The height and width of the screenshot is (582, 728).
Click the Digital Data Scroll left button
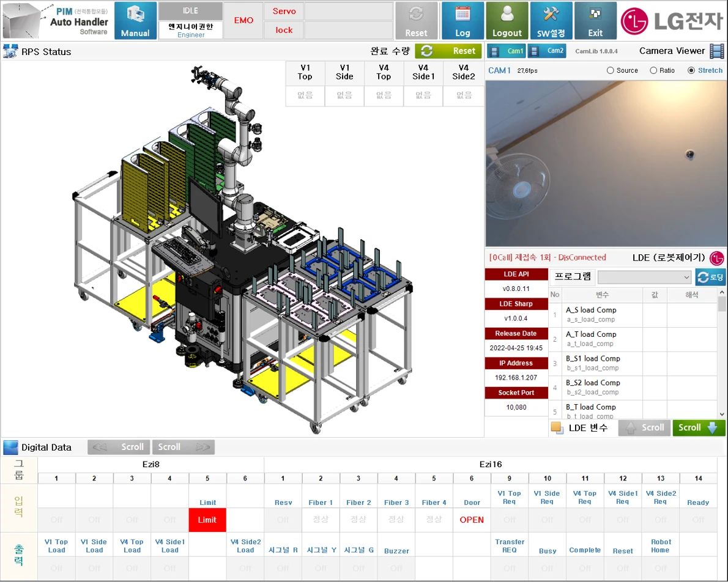(119, 447)
